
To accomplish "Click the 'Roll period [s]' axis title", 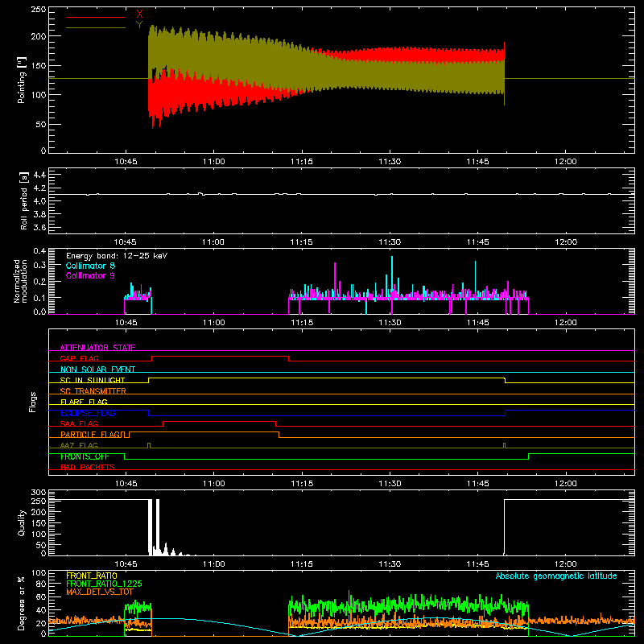I will pos(24,200).
